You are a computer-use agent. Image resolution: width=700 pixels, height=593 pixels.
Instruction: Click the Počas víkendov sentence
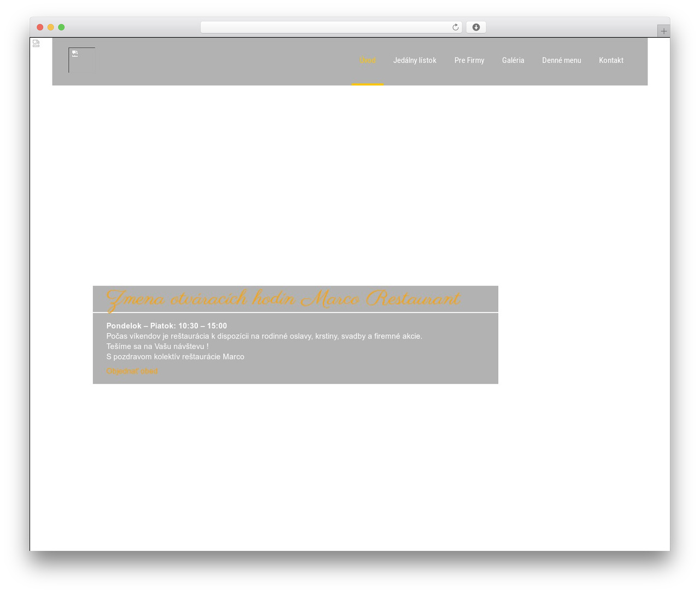264,336
